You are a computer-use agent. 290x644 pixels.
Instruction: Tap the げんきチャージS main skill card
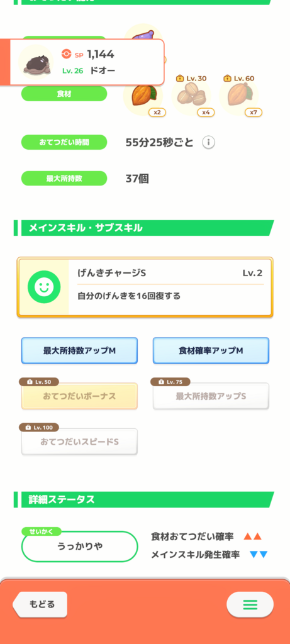pyautogui.click(x=145, y=287)
